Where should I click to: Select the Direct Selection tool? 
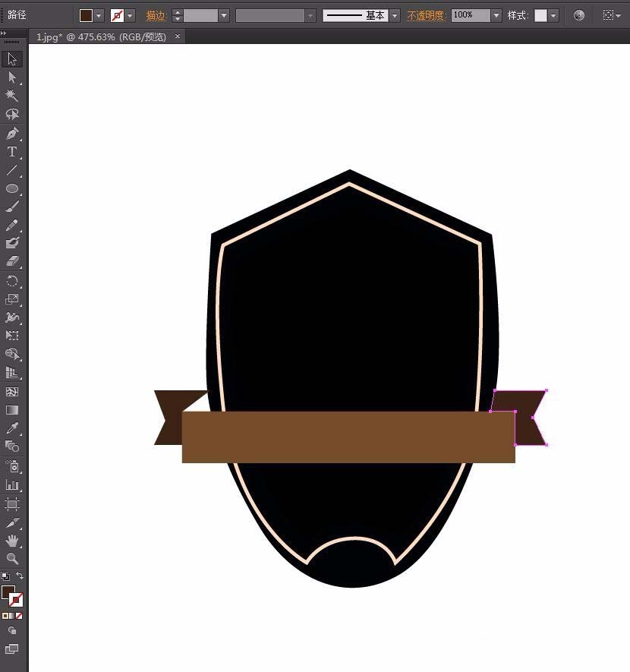tap(12, 77)
